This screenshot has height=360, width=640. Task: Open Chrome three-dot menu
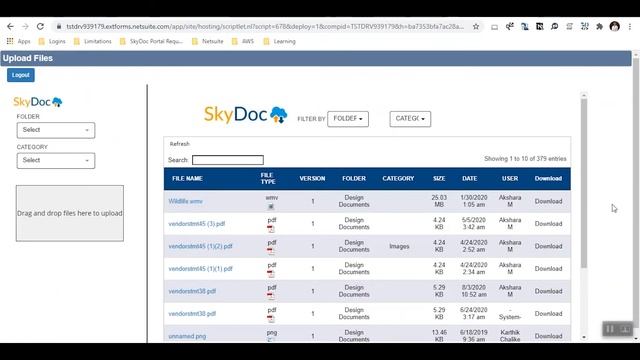tap(630, 27)
